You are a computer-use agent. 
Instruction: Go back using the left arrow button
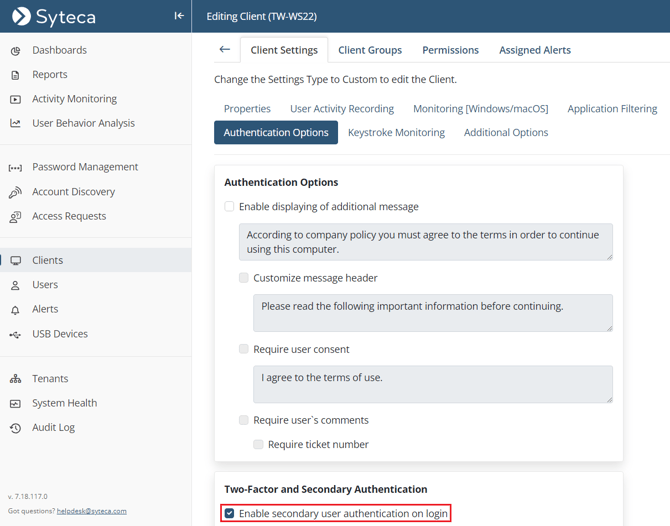(x=224, y=49)
